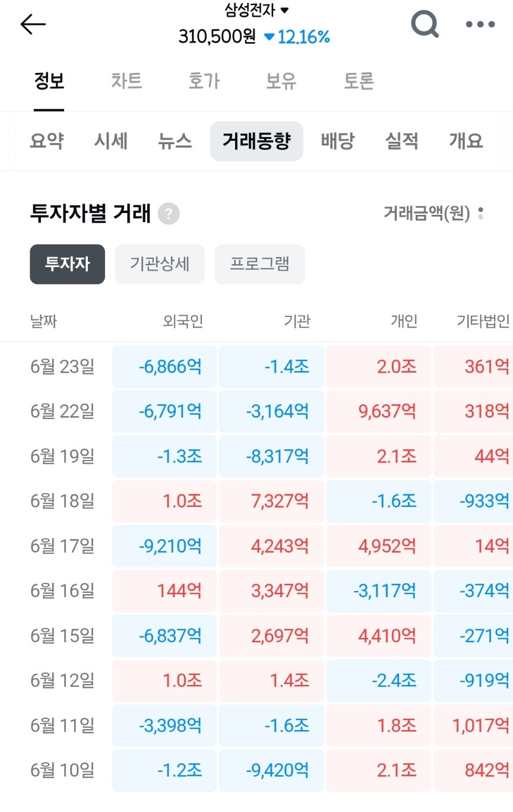Screen dimensions: 513x812
Task: Go to the 토론 tab
Action: click(359, 81)
